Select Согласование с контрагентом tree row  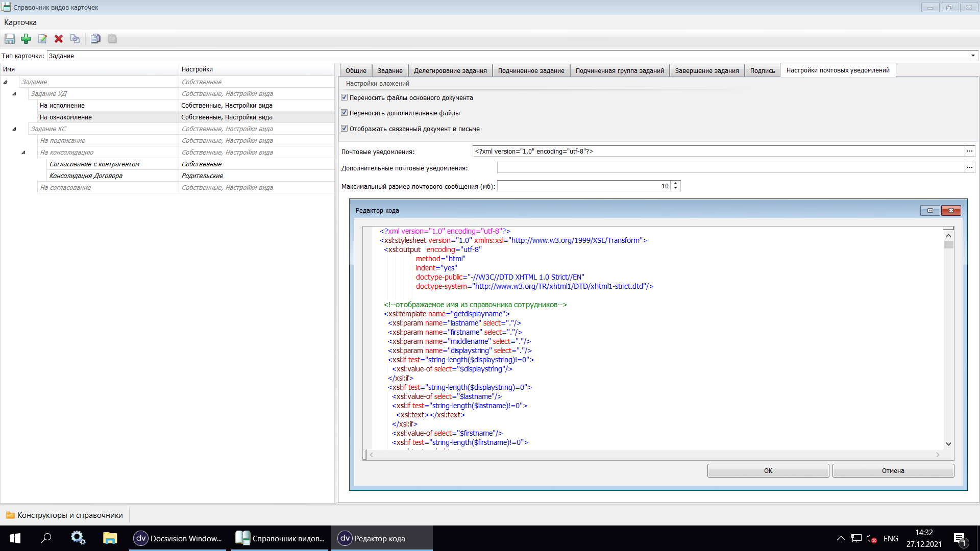click(x=190, y=164)
